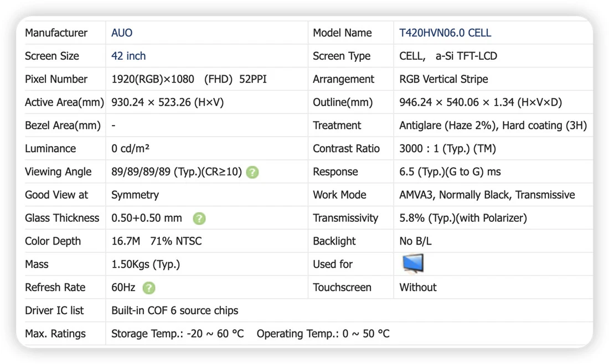The height and width of the screenshot is (364, 609).
Task: Select the Pixel Number value 1920(RGB)×1080
Action: pyautogui.click(x=153, y=79)
